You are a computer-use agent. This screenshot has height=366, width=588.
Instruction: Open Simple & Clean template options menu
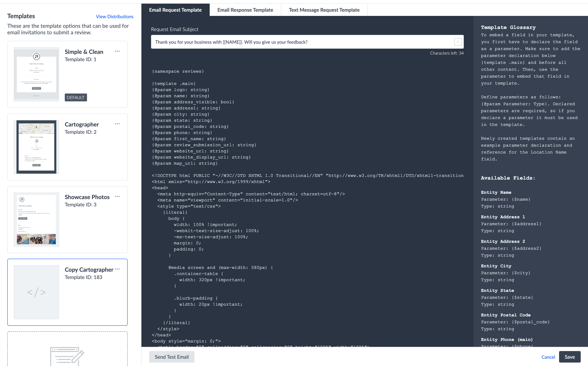[x=117, y=51]
